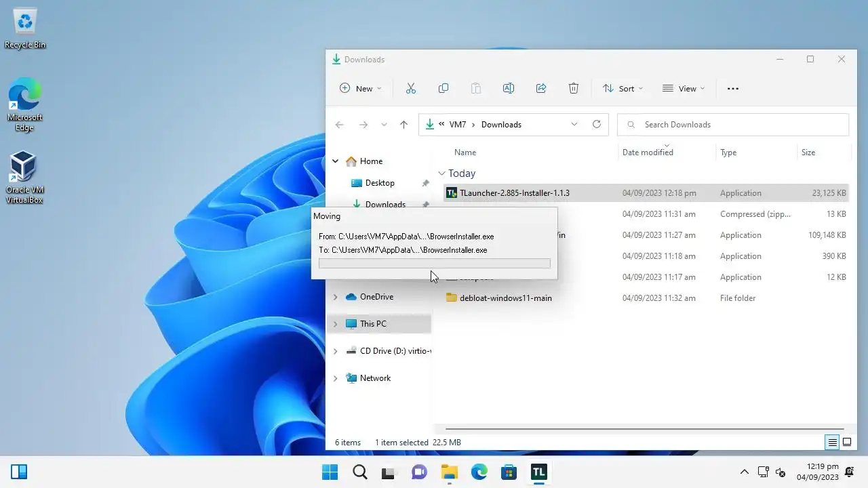Click VM7 in the address breadcrumb
The height and width of the screenshot is (488, 868).
click(458, 125)
